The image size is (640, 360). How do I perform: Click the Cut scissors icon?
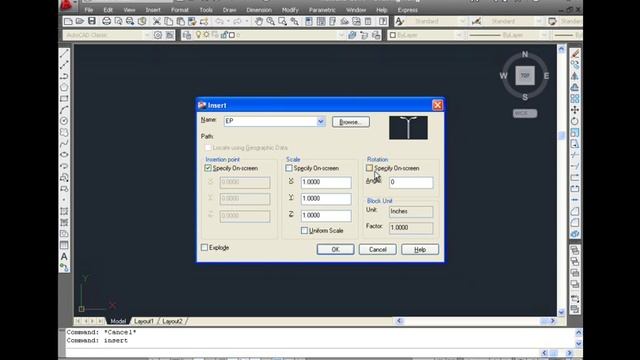157,21
